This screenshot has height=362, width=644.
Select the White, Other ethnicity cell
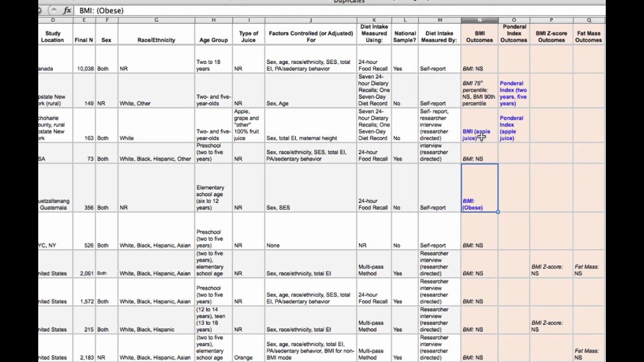156,91
